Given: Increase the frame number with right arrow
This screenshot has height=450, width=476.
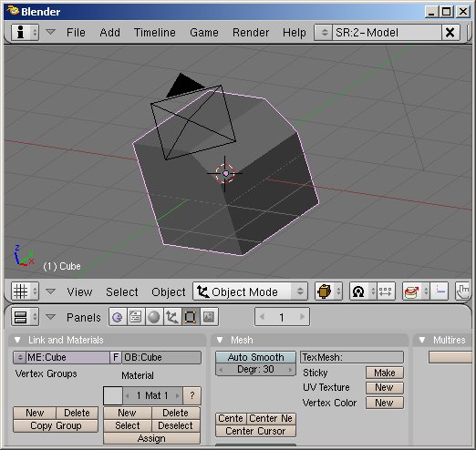Looking at the screenshot, I should pos(302,317).
